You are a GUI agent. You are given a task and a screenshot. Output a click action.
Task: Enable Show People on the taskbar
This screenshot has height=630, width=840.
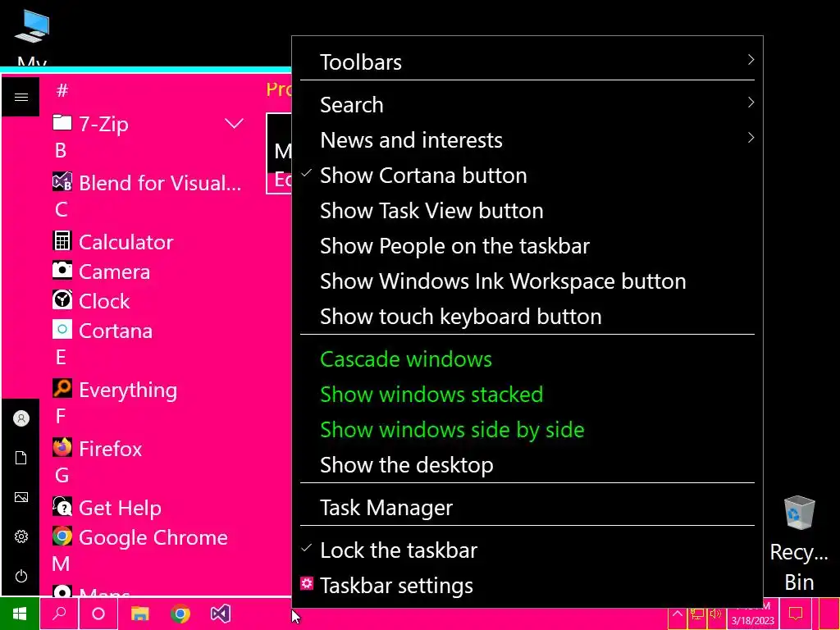tap(527, 246)
